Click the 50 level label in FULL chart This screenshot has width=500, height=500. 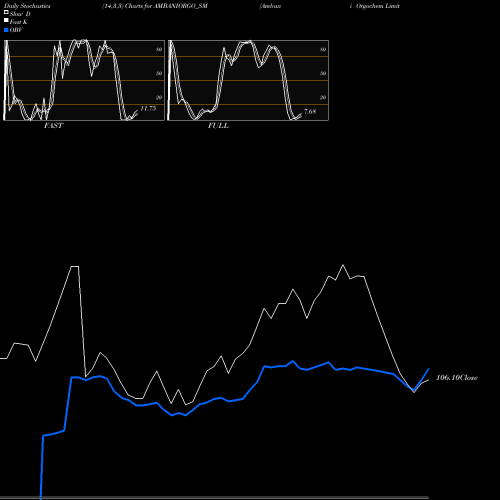(323, 73)
